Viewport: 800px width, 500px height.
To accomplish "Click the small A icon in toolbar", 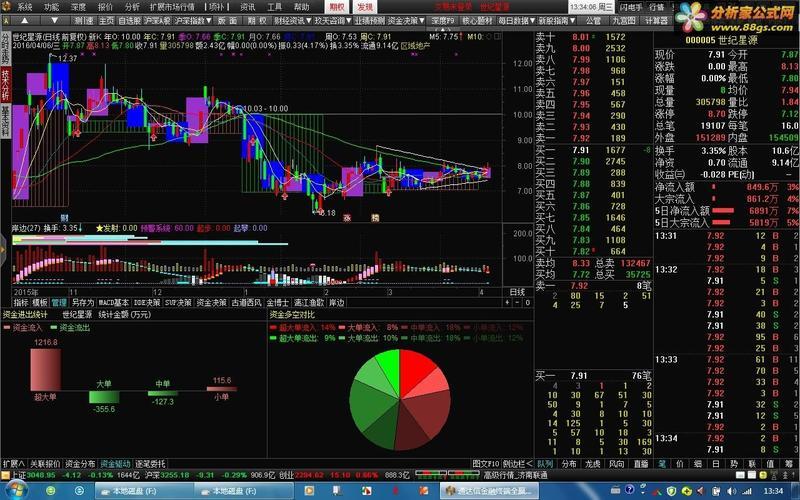I will tap(6, 21).
